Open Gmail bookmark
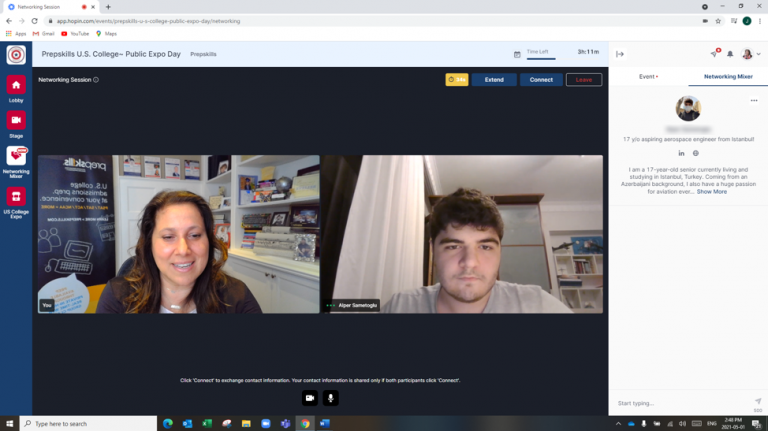The image size is (768, 431). coord(44,34)
